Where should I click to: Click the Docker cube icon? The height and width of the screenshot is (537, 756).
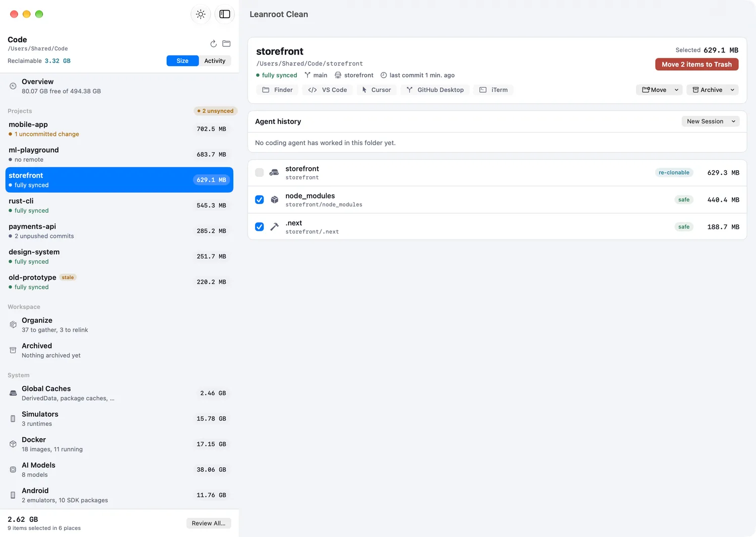pos(13,444)
